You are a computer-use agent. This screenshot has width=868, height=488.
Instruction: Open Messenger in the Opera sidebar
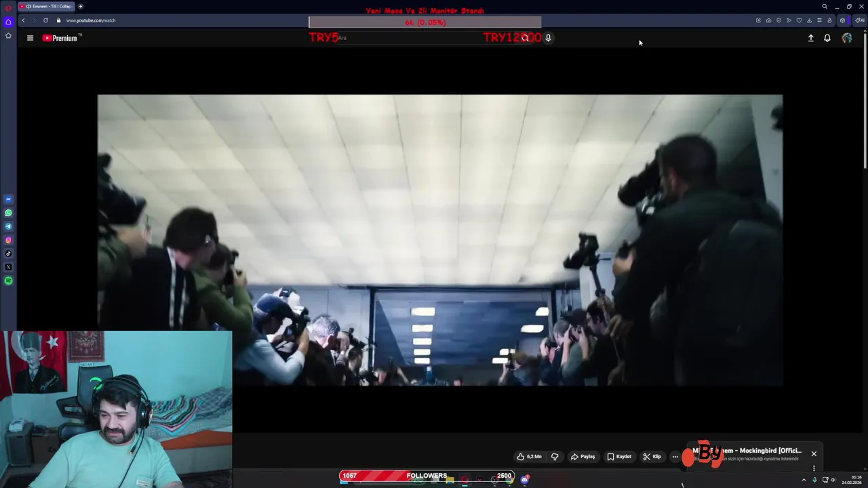(8, 199)
